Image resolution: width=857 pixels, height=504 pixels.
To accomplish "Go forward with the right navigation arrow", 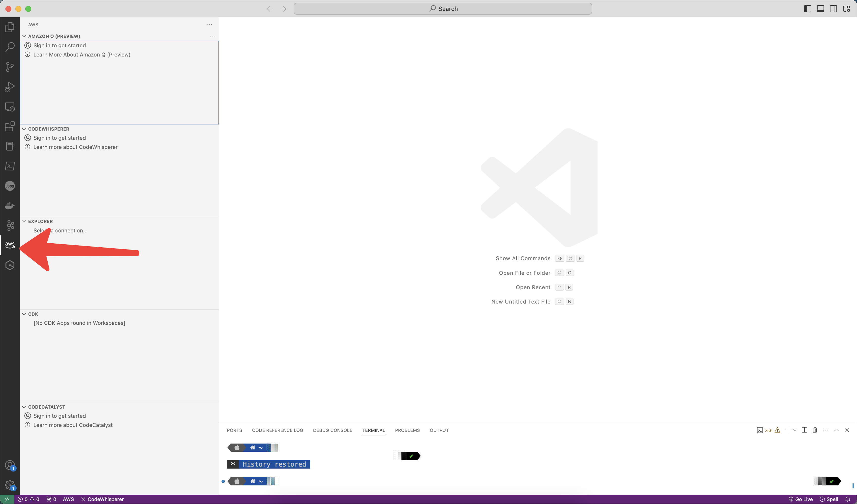I will (283, 9).
